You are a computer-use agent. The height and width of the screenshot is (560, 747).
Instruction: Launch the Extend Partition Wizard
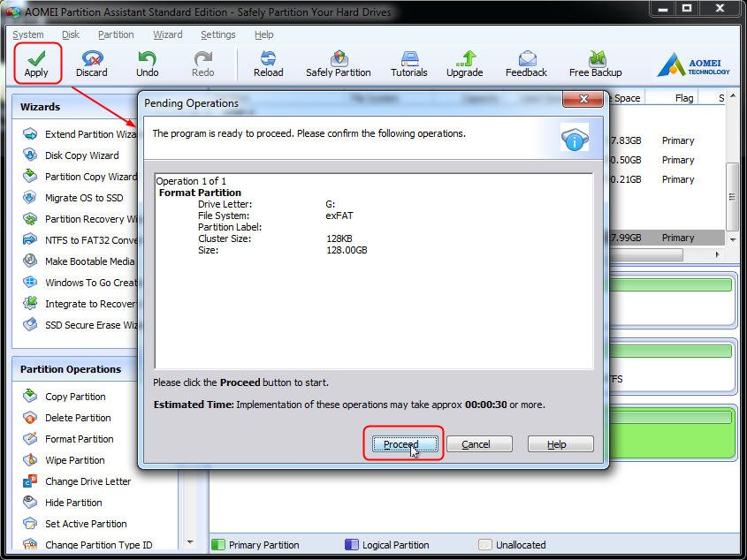pyautogui.click(x=80, y=134)
